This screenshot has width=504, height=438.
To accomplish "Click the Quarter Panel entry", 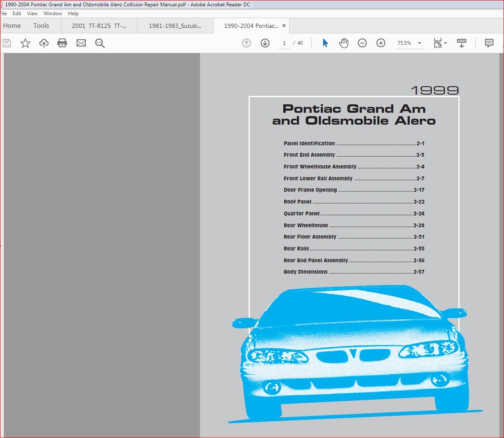I will tap(354, 214).
